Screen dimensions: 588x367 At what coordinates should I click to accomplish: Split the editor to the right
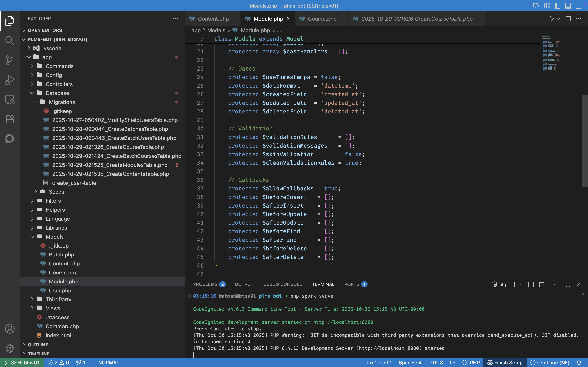pos(568,19)
